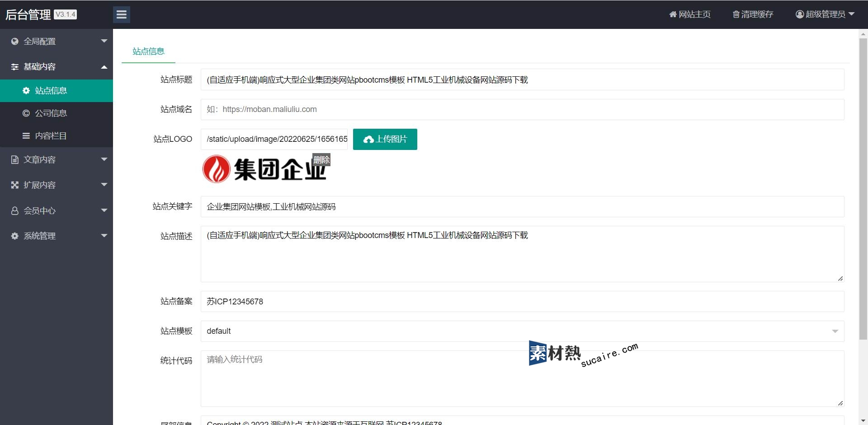Screen dimensions: 868x425
Task: Click the scrollbar up arrow
Action: (x=863, y=34)
